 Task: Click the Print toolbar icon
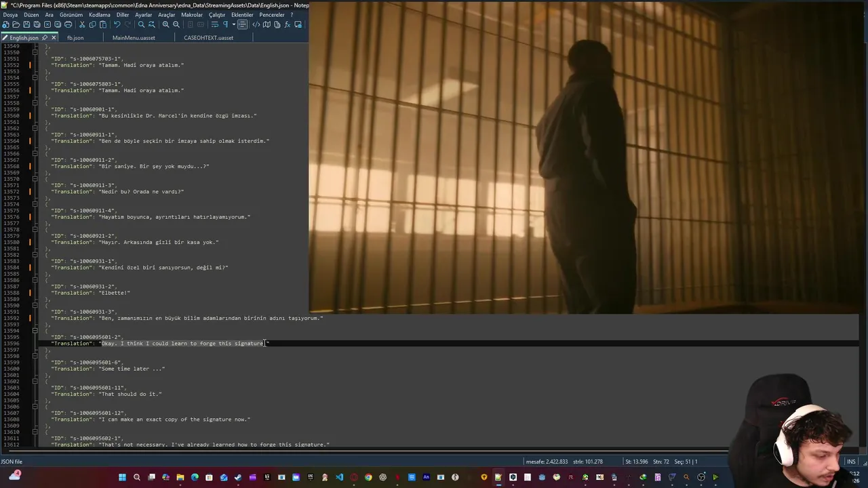(68, 24)
